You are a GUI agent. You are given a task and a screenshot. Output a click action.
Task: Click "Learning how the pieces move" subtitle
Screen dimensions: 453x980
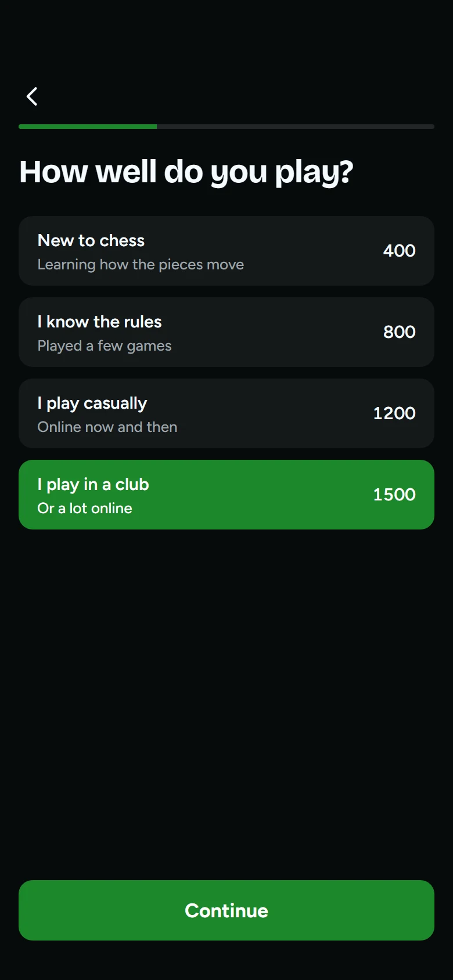click(x=141, y=265)
